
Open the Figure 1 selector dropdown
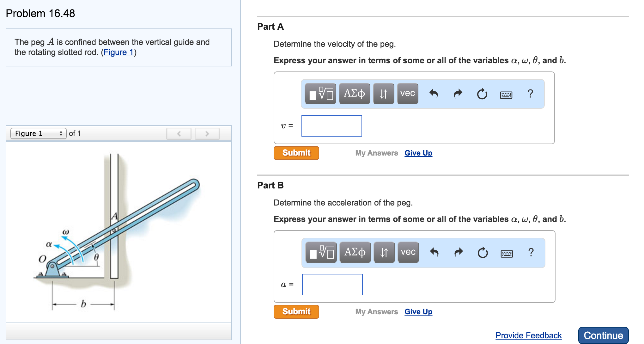tap(38, 133)
